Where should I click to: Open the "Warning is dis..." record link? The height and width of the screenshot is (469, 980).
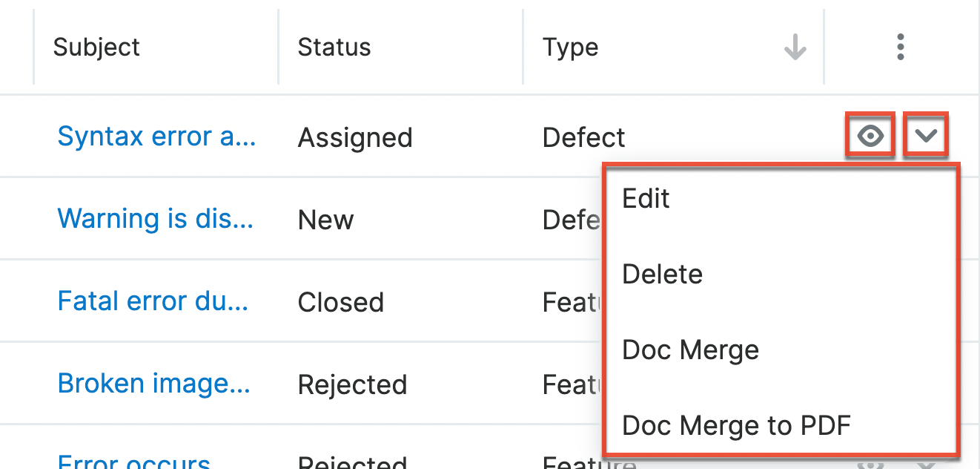[155, 219]
